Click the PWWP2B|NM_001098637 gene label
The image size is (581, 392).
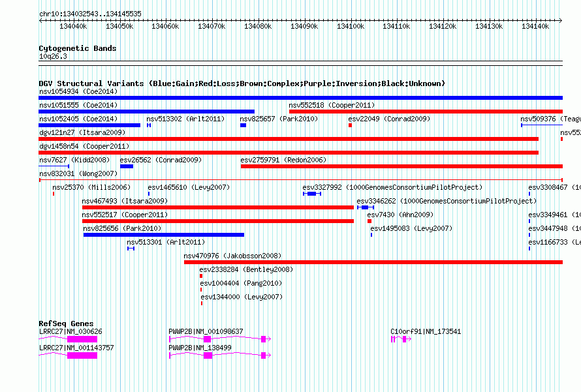206,331
